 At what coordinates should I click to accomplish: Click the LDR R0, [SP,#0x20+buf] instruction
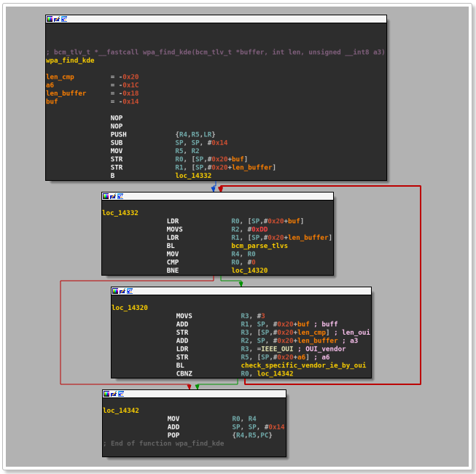pyautogui.click(x=235, y=221)
